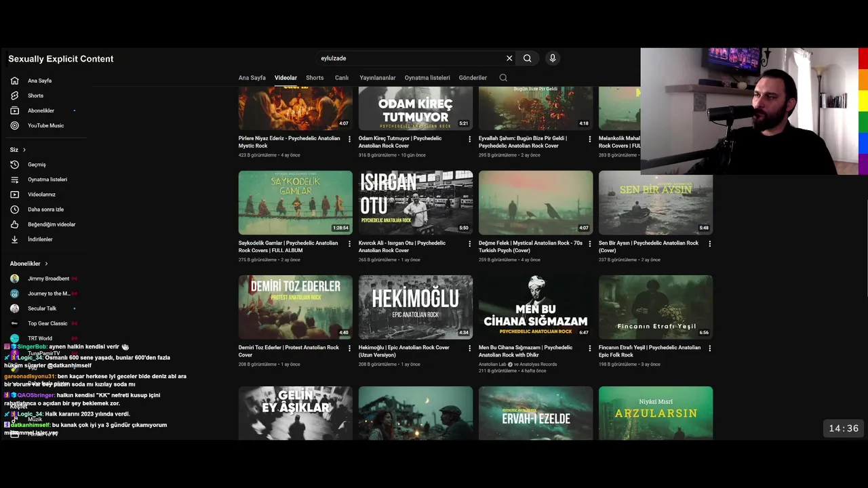Screen dimensions: 868x488
Task: Open Odam Kireç Tutmuyor title link
Action: pyautogui.click(x=400, y=142)
